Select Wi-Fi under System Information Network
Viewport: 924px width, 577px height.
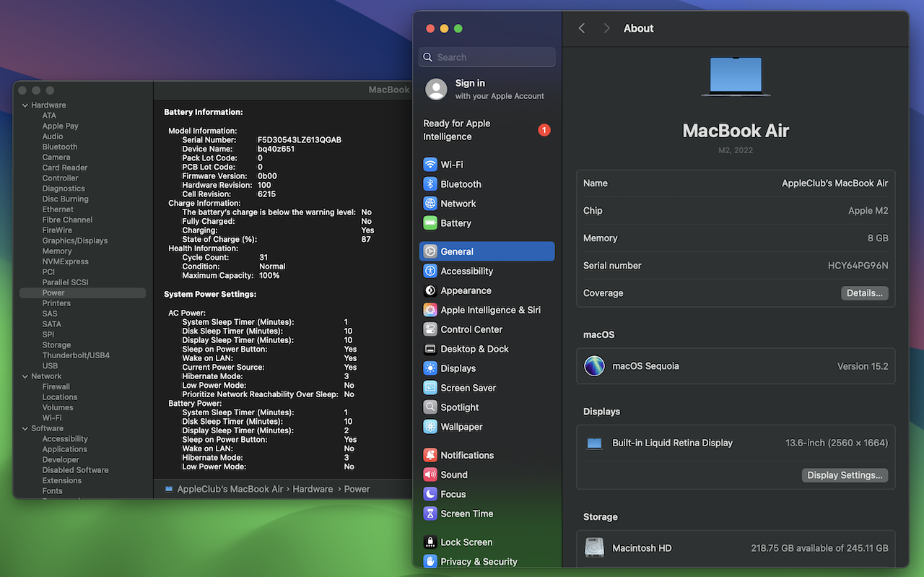[52, 418]
